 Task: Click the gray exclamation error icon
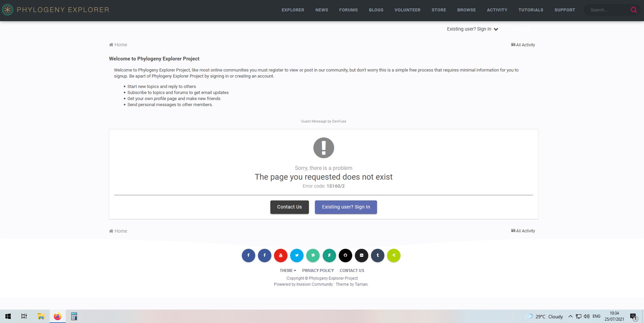(324, 148)
